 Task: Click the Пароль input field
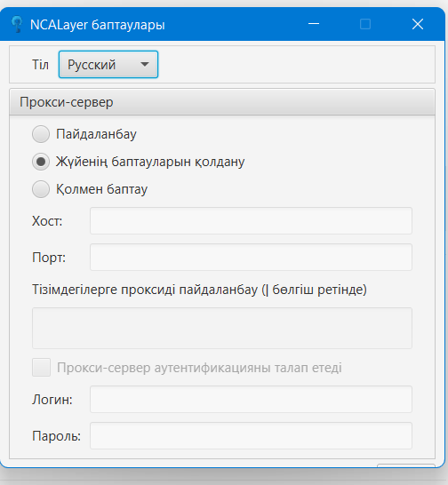(x=251, y=435)
